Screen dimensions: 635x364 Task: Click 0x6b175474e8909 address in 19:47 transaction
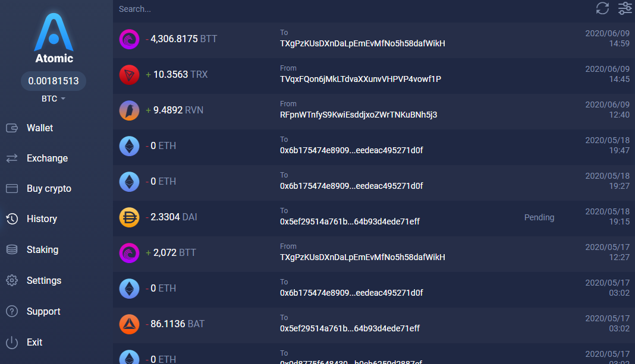(351, 150)
